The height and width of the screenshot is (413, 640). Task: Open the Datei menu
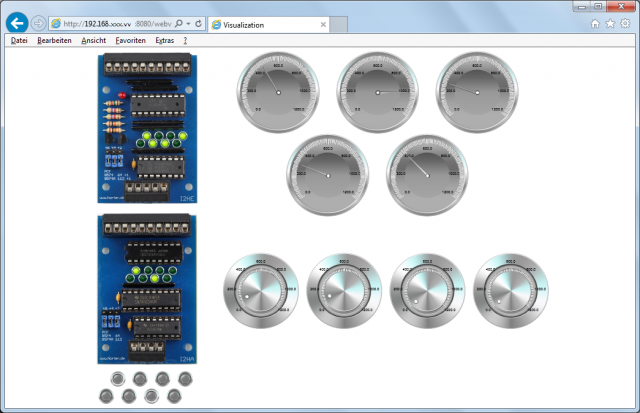tap(19, 41)
